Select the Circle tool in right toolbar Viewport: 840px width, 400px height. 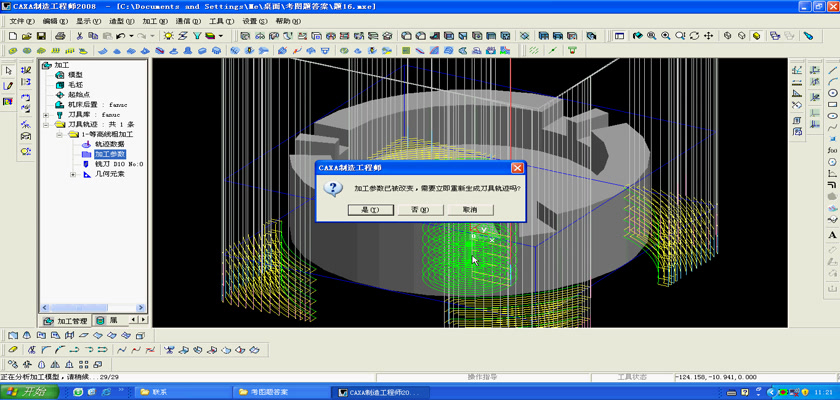pyautogui.click(x=832, y=93)
